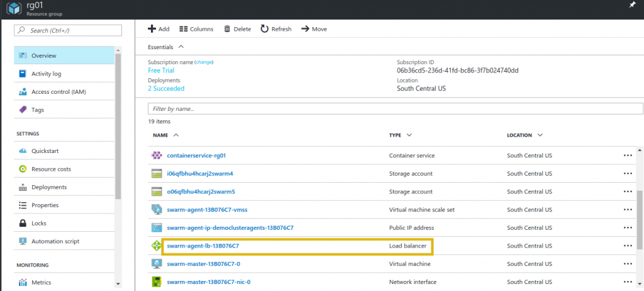The height and width of the screenshot is (291, 644).
Task: Open ellipsis menu for swarm-master-13B076C7-0
Action: [x=628, y=264]
